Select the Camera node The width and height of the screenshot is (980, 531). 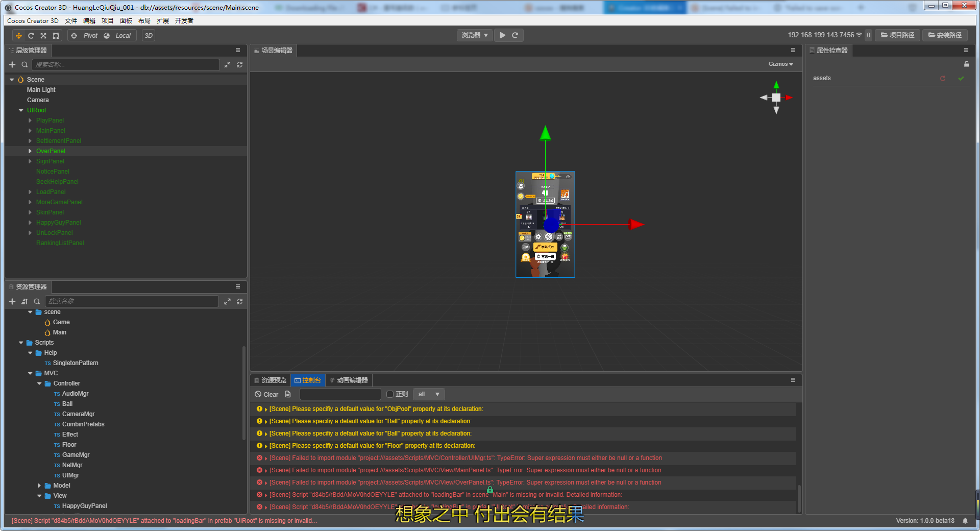coord(38,100)
